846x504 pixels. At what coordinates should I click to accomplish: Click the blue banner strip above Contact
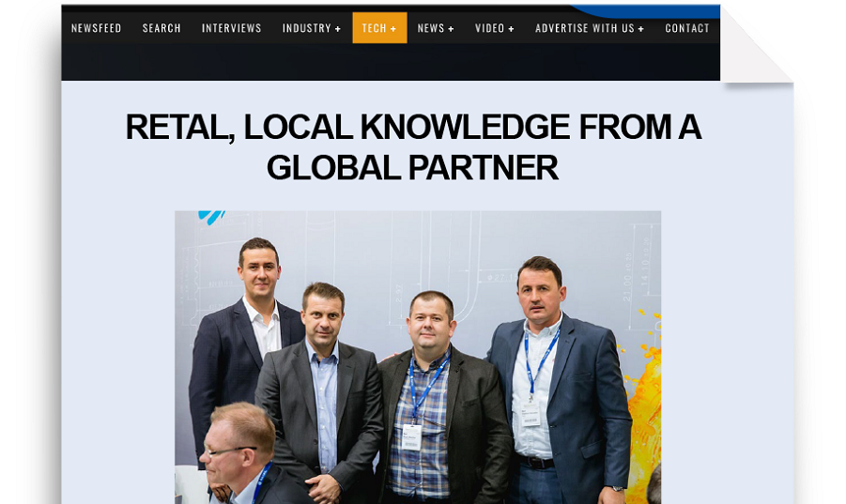646,10
